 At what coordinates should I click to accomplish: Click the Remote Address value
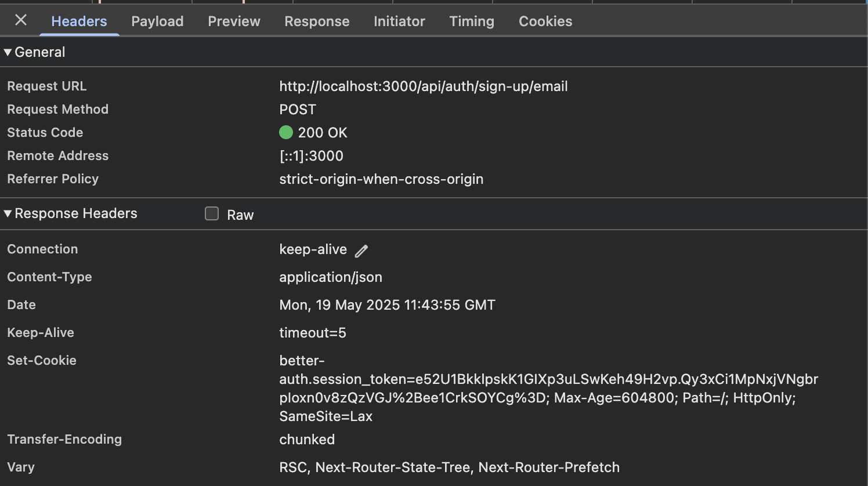311,156
